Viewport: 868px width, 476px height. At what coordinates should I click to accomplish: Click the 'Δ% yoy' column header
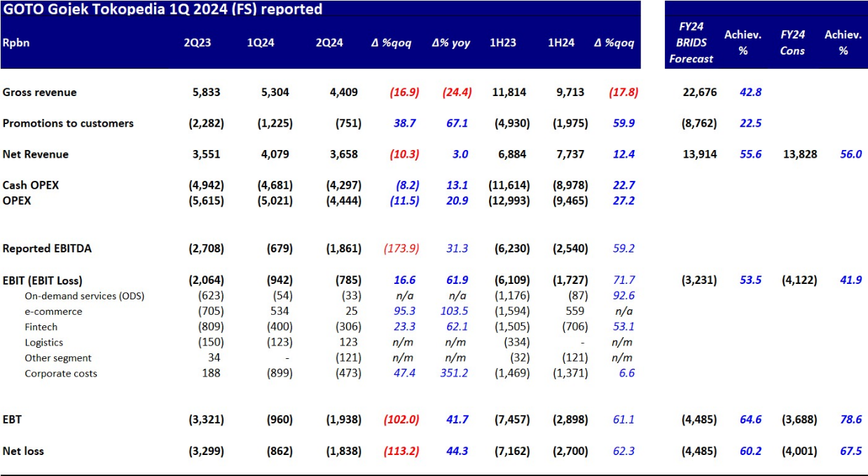pos(451,43)
